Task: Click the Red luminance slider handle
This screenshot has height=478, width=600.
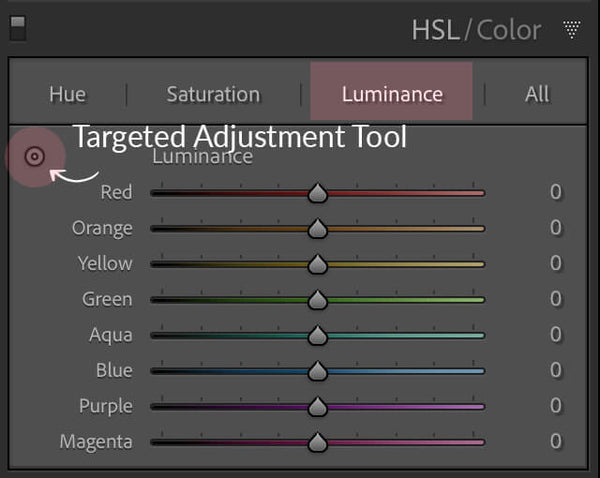Action: (318, 193)
